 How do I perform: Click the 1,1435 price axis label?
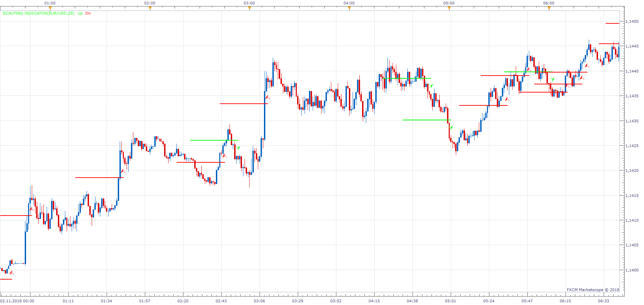(x=632, y=96)
